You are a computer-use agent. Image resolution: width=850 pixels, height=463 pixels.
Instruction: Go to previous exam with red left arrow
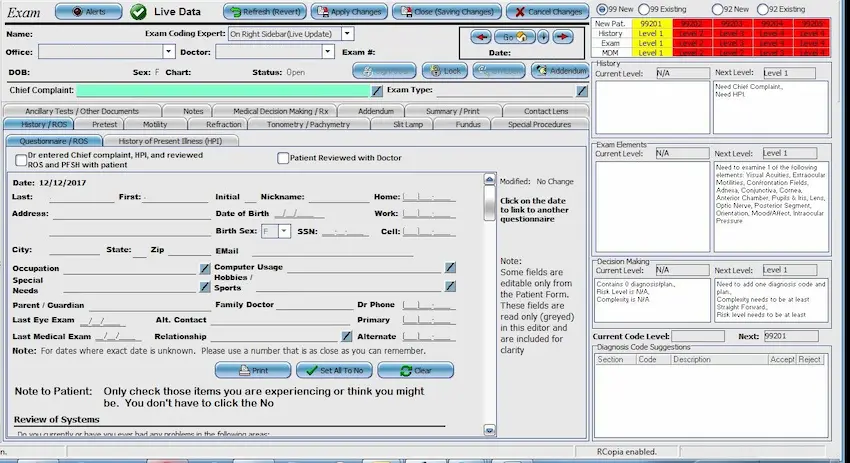pos(480,37)
